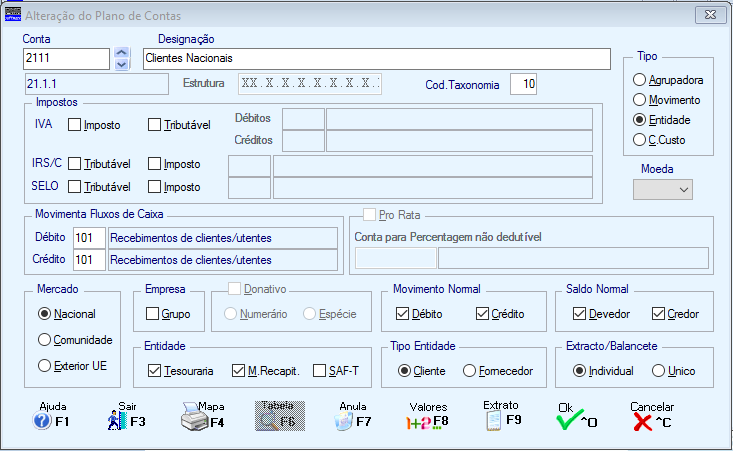The image size is (733, 451).
Task: Open the Moeda dropdown
Action: coord(662,190)
